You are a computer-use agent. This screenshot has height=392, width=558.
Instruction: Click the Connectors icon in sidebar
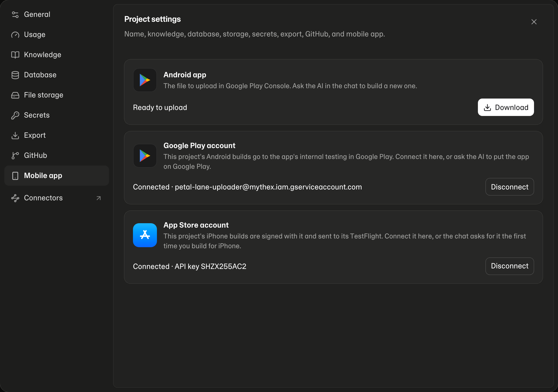pos(15,198)
